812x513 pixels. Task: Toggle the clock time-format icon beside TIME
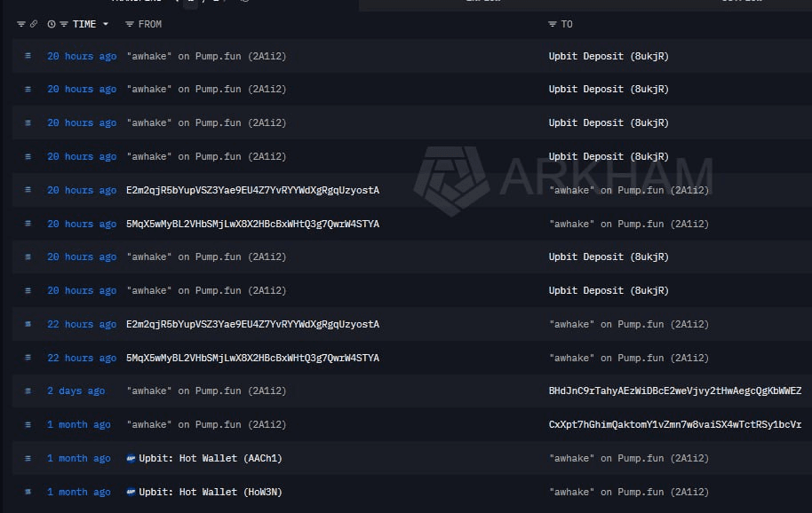coord(52,24)
